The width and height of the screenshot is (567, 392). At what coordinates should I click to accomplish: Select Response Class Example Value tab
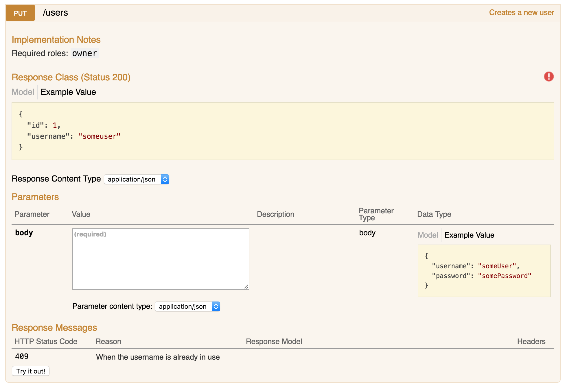[68, 92]
